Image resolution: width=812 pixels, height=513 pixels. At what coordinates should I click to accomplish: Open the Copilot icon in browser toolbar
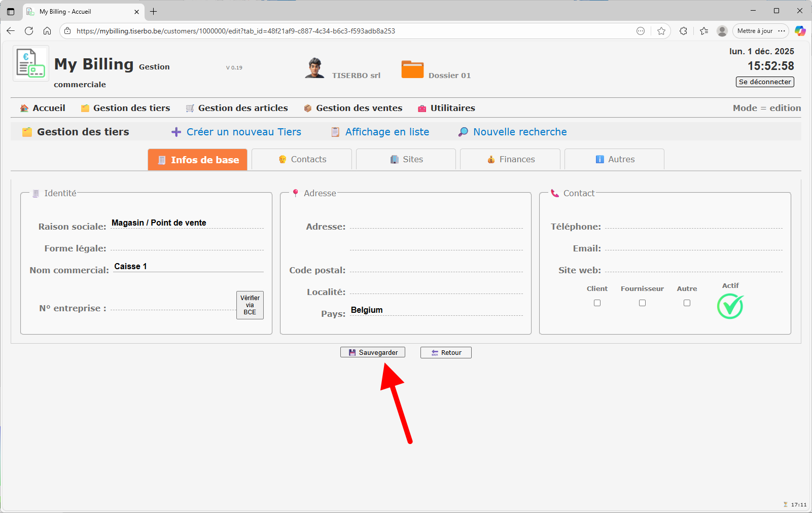800,31
